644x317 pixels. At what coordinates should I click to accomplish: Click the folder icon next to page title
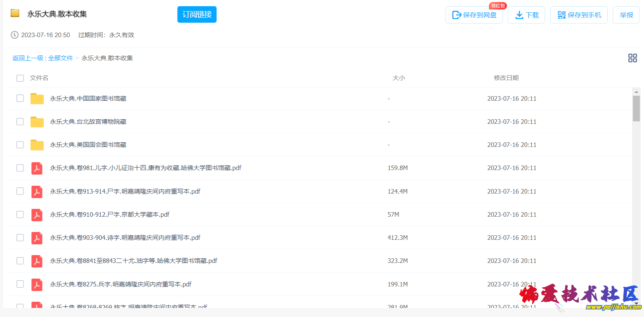pyautogui.click(x=15, y=13)
